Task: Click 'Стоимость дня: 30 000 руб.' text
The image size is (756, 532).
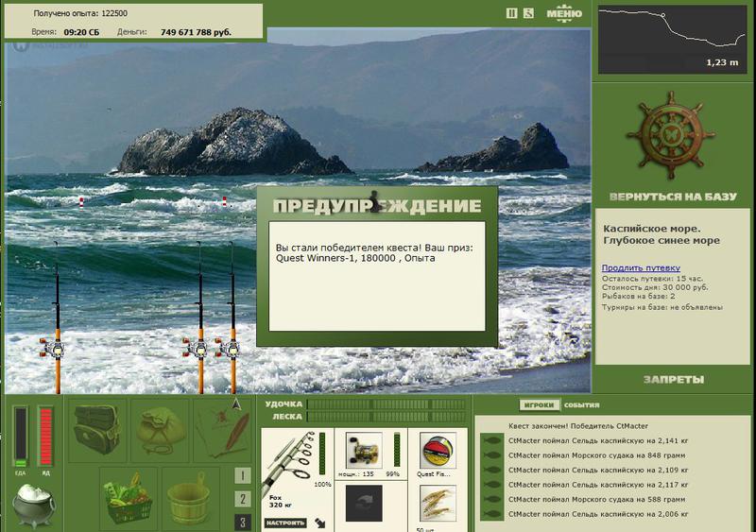Action: [655, 287]
